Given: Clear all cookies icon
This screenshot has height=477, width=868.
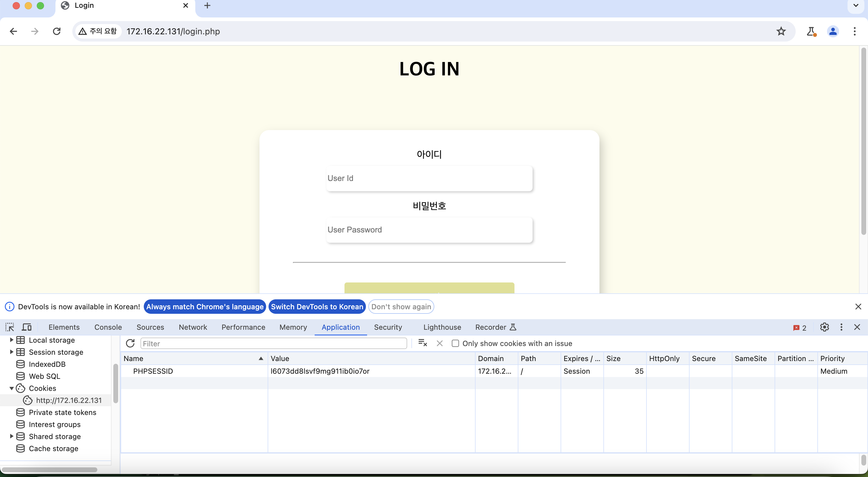Looking at the screenshot, I should pos(422,343).
